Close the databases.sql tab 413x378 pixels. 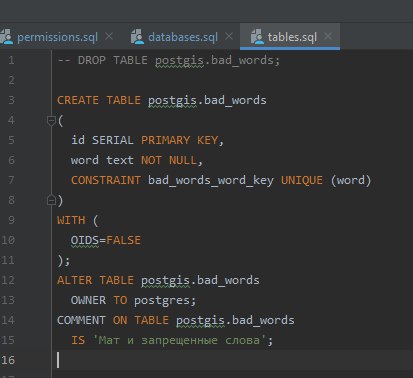pyautogui.click(x=229, y=36)
